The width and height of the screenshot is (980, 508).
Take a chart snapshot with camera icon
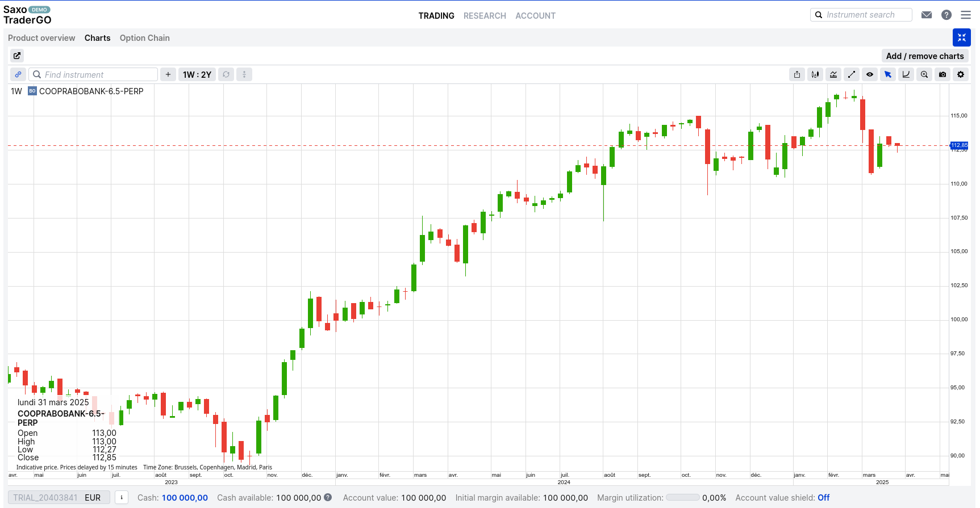[x=943, y=74]
